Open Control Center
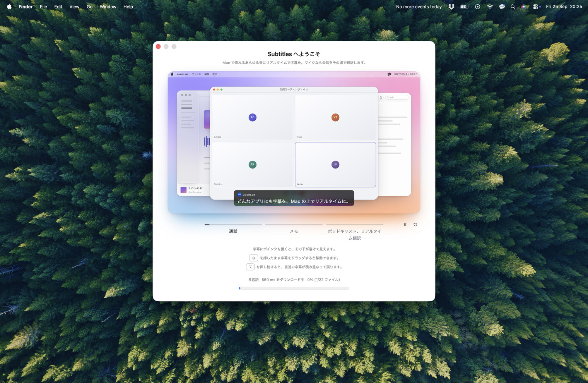The height and width of the screenshot is (383, 588). tap(536, 7)
